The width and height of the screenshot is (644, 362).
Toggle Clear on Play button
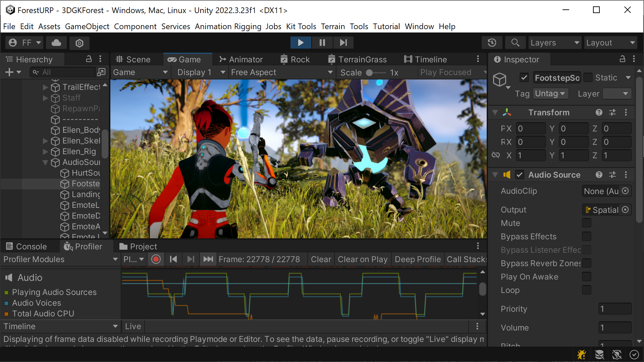click(363, 259)
